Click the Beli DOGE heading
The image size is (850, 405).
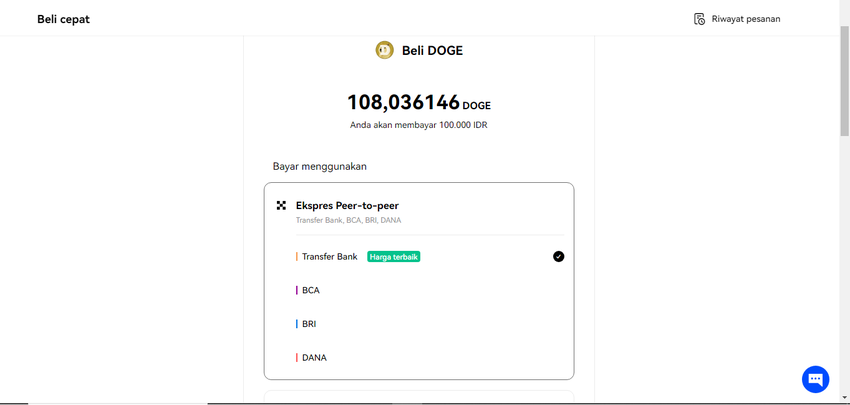(432, 50)
